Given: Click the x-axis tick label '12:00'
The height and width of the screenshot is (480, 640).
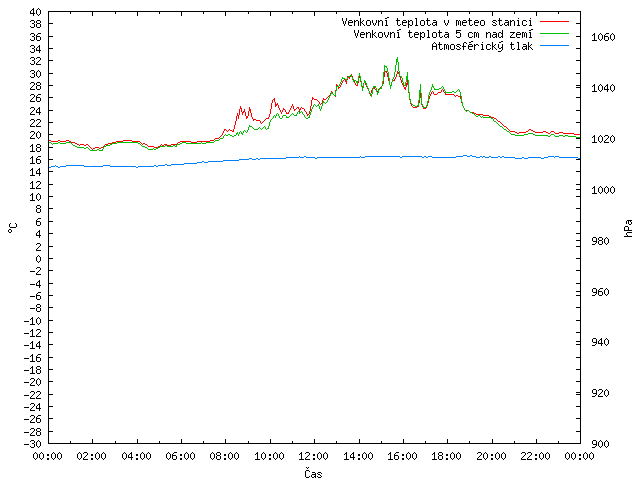Looking at the screenshot, I should [313, 456].
